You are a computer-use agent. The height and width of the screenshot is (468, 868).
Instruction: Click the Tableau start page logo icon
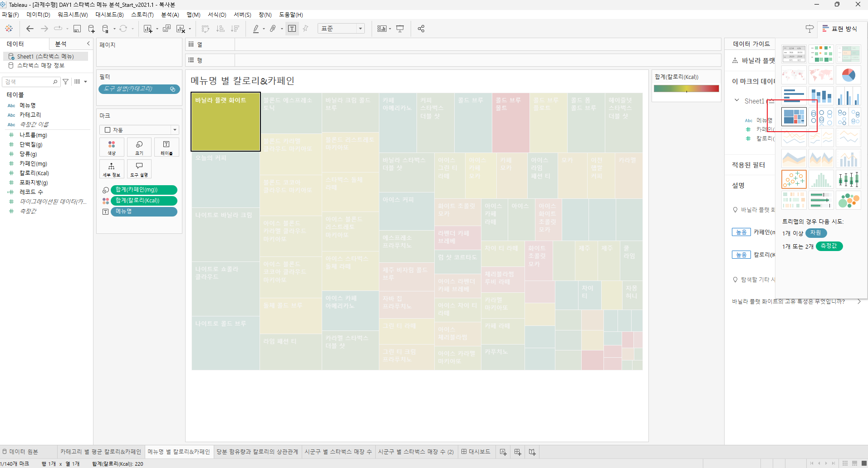(9, 29)
